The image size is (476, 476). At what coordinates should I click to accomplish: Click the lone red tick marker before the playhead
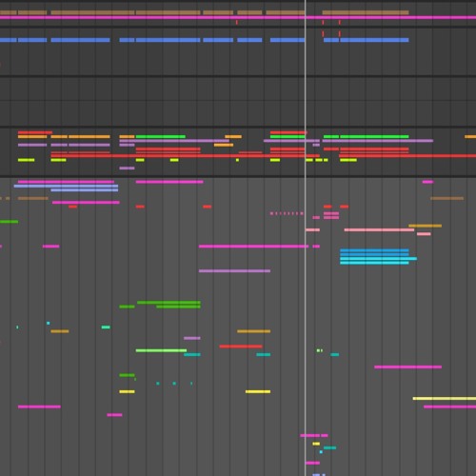tap(237, 22)
